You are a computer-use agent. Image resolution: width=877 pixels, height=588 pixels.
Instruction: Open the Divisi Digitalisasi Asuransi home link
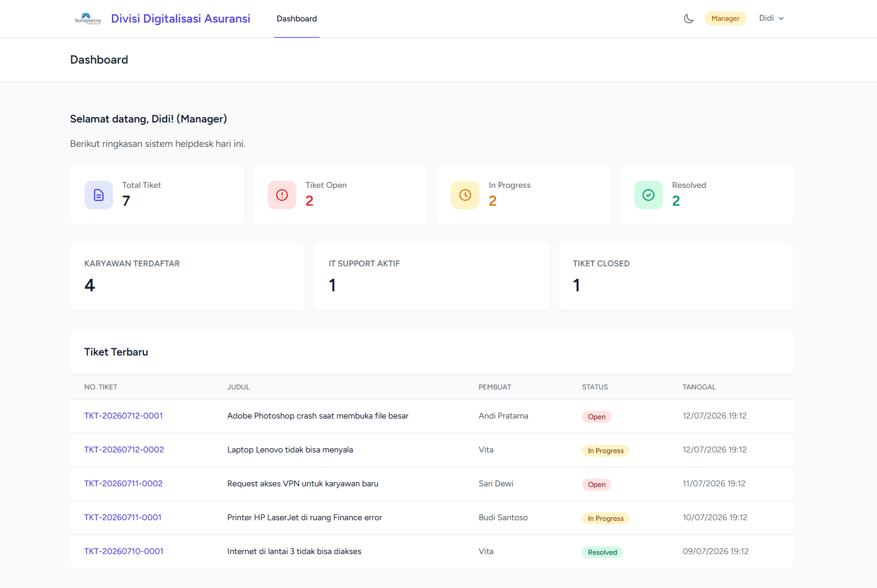(181, 18)
